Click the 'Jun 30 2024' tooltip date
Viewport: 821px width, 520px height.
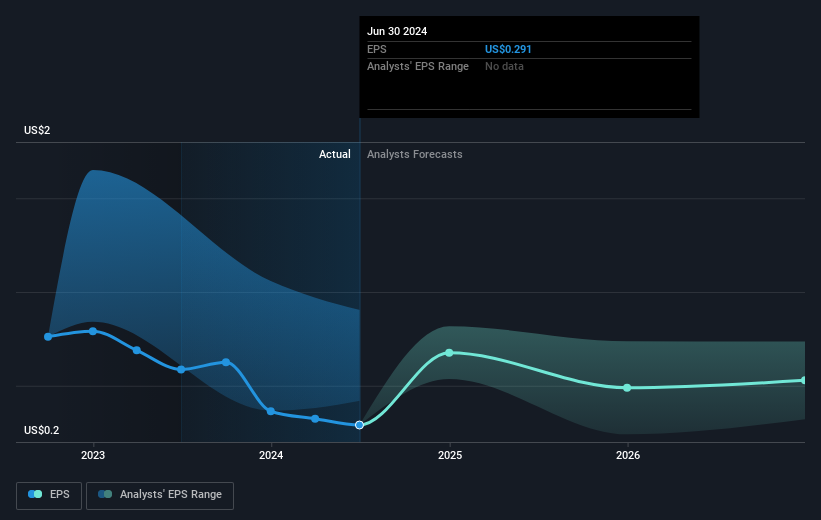pos(397,31)
